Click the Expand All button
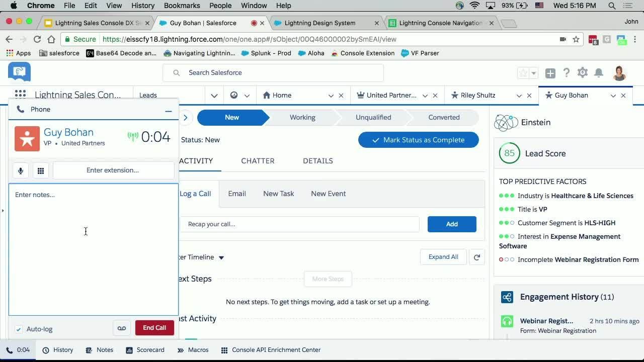Viewport: 644px width, 362px height. click(443, 257)
